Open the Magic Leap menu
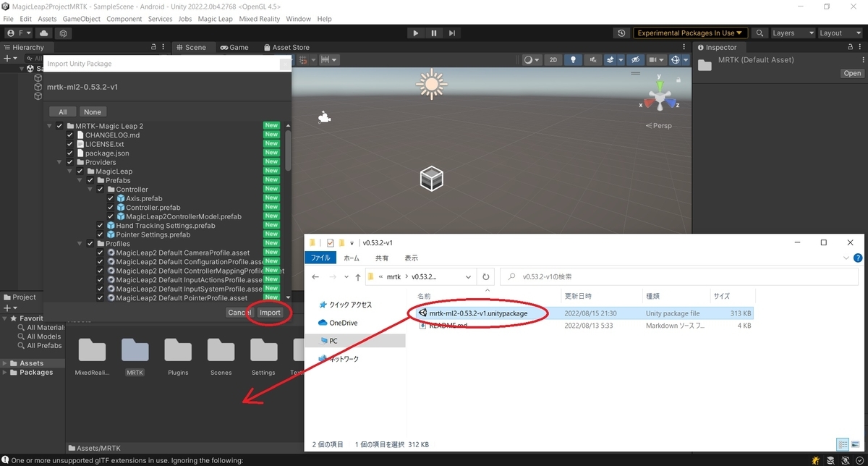The height and width of the screenshot is (466, 868). pos(216,19)
